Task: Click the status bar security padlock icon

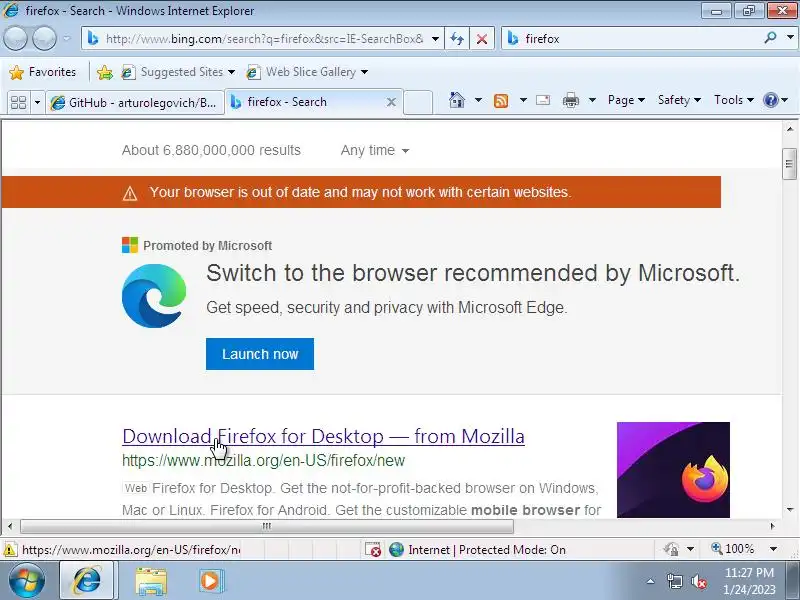Action: (x=671, y=549)
